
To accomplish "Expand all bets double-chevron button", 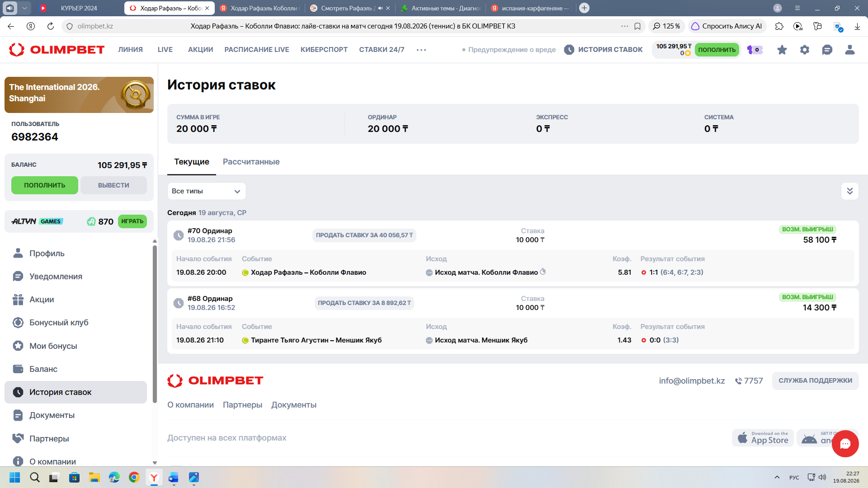I will coord(849,191).
